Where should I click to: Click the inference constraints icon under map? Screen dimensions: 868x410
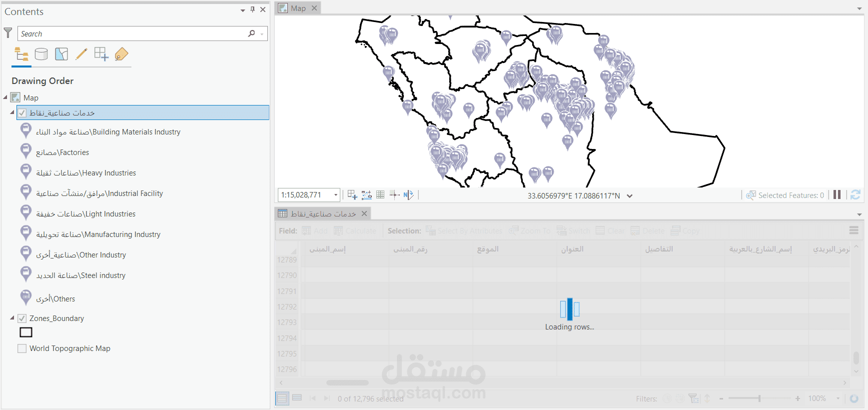394,195
